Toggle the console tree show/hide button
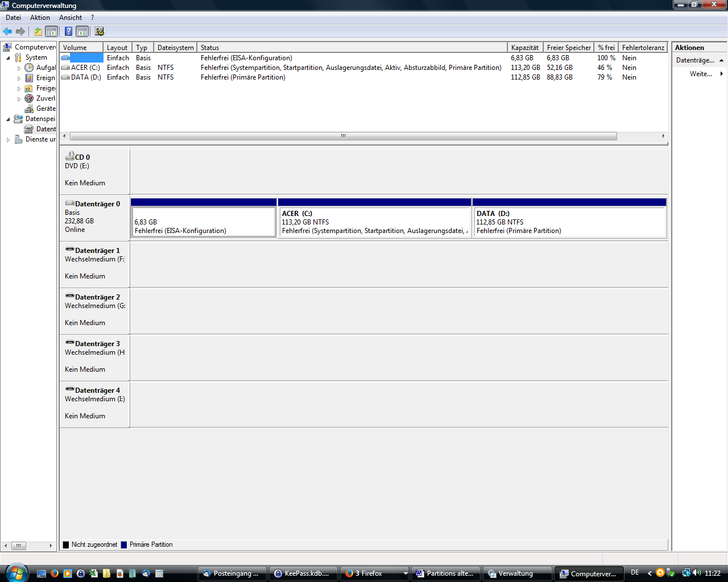The height and width of the screenshot is (582, 728). pyautogui.click(x=52, y=32)
